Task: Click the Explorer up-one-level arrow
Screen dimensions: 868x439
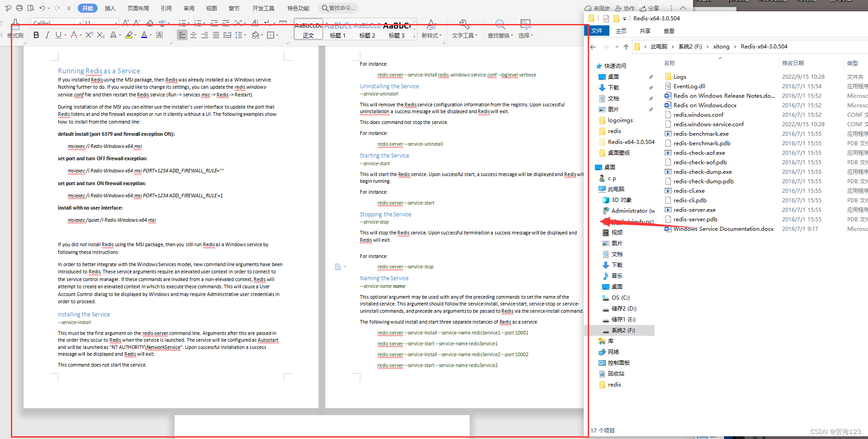Action: click(626, 47)
